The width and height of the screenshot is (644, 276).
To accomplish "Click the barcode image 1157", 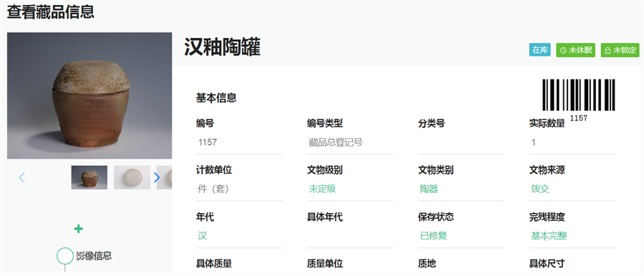I will click(x=579, y=100).
